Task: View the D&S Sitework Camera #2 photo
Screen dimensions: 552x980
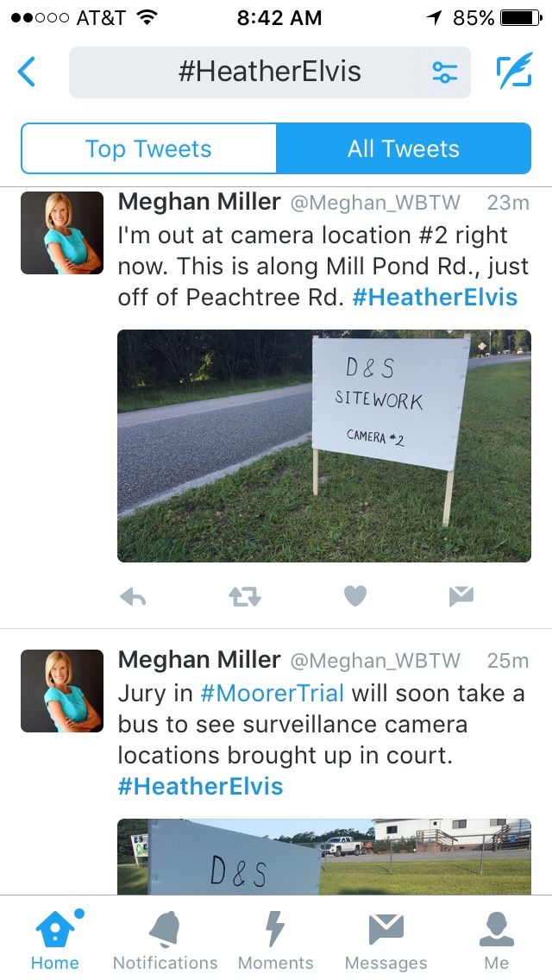Action: (x=323, y=446)
